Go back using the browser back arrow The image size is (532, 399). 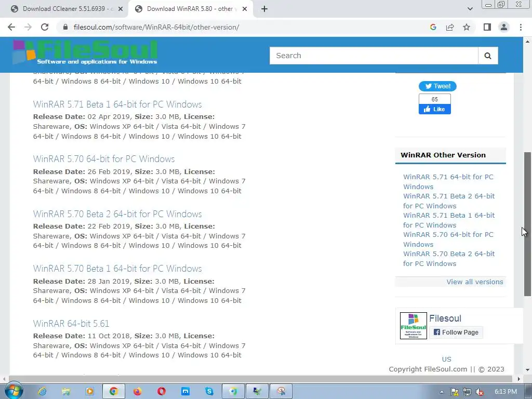tap(11, 27)
